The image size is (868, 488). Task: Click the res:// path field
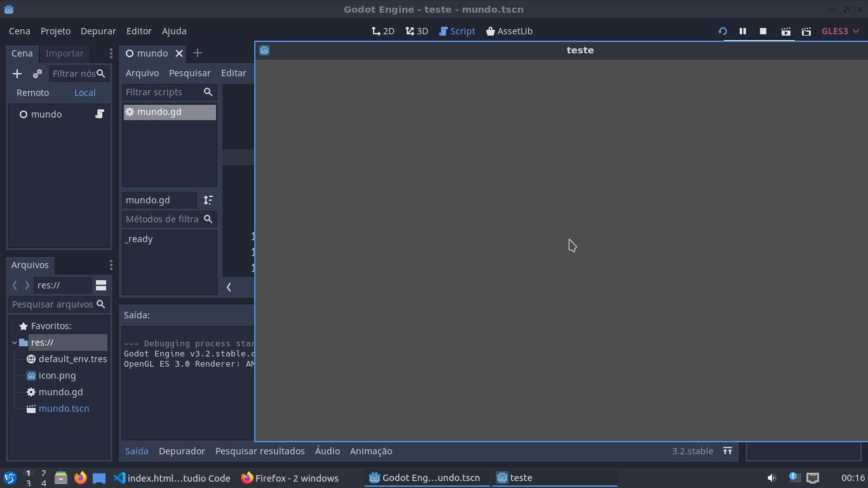pos(63,285)
